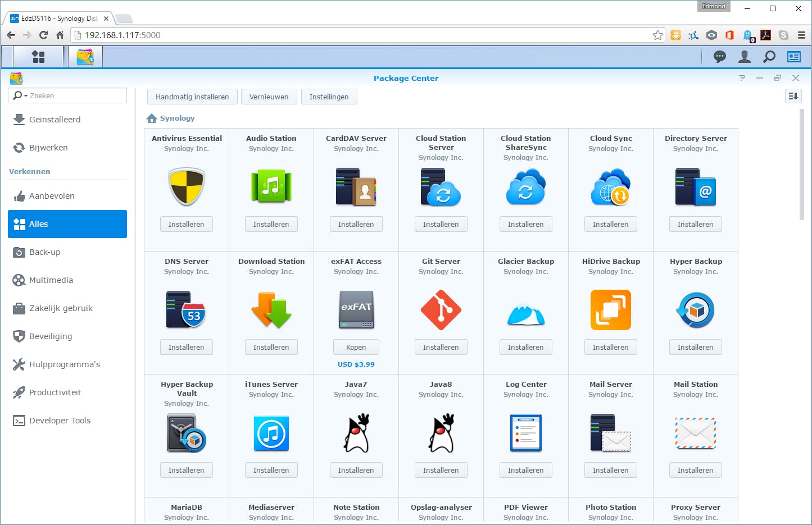Viewport: 812px width, 525px height.
Task: Go to the Synology home breadcrumb
Action: coord(170,118)
